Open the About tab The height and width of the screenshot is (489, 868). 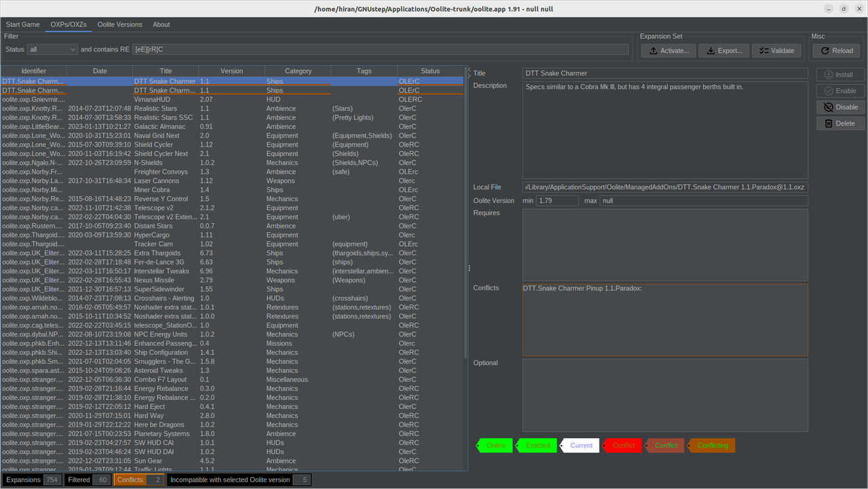(x=161, y=24)
